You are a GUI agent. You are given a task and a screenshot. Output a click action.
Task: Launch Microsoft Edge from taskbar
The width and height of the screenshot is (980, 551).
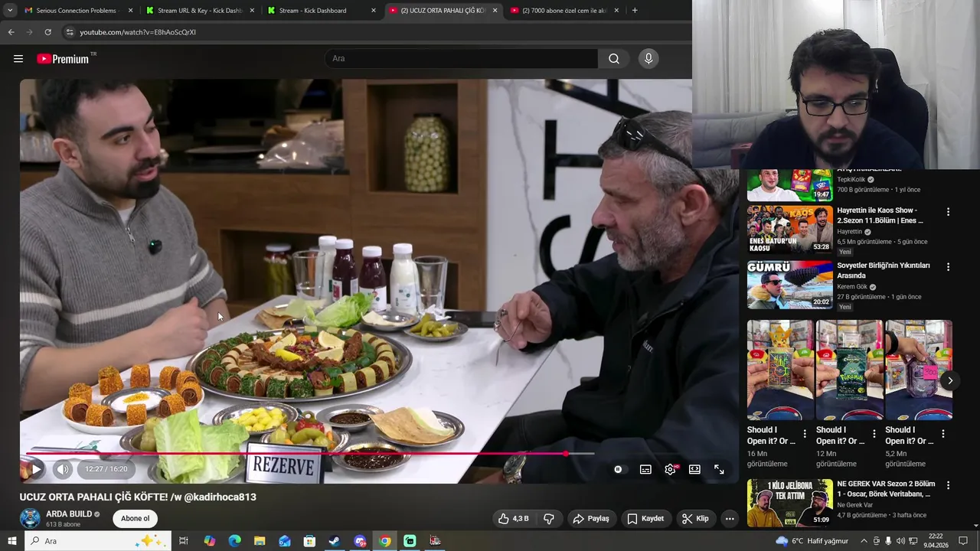(234, 541)
